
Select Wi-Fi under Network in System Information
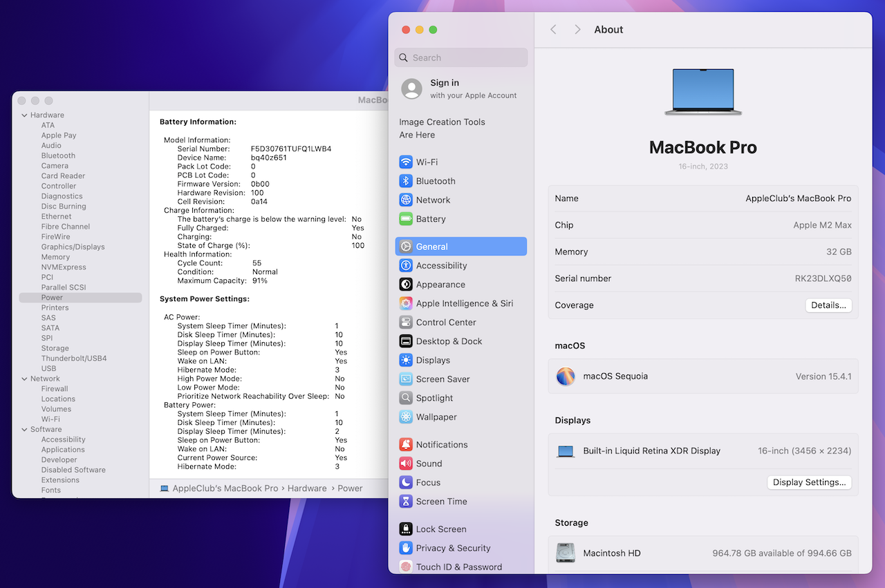coord(50,419)
